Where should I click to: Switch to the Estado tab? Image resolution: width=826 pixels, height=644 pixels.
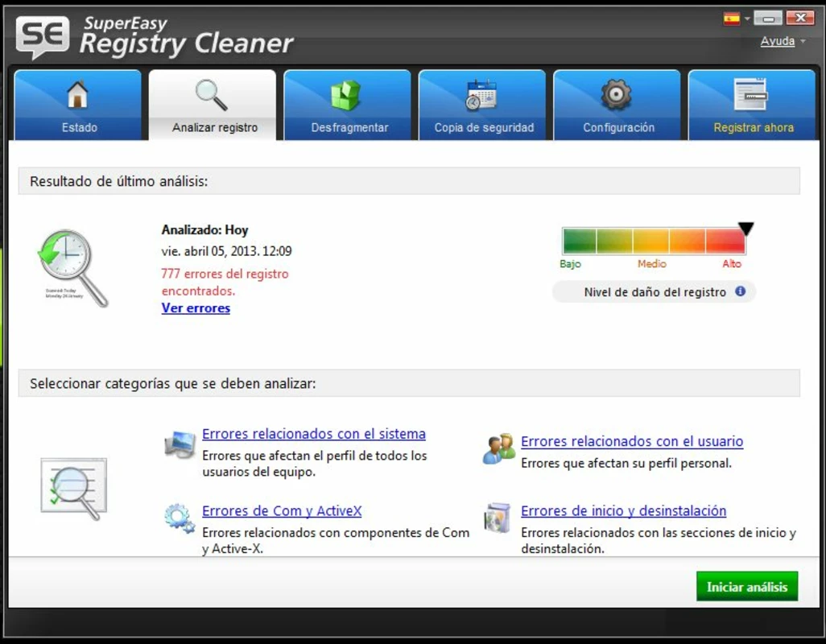click(78, 105)
